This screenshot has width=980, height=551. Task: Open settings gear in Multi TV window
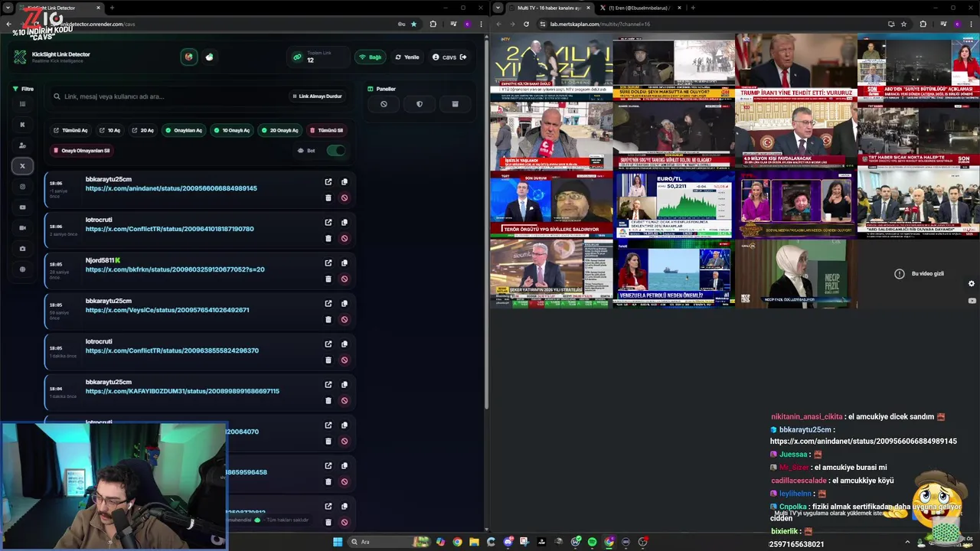(x=972, y=283)
